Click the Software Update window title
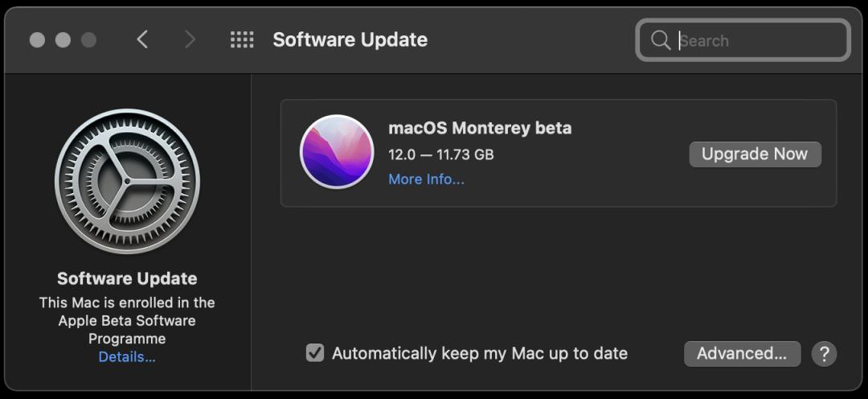 tap(350, 39)
